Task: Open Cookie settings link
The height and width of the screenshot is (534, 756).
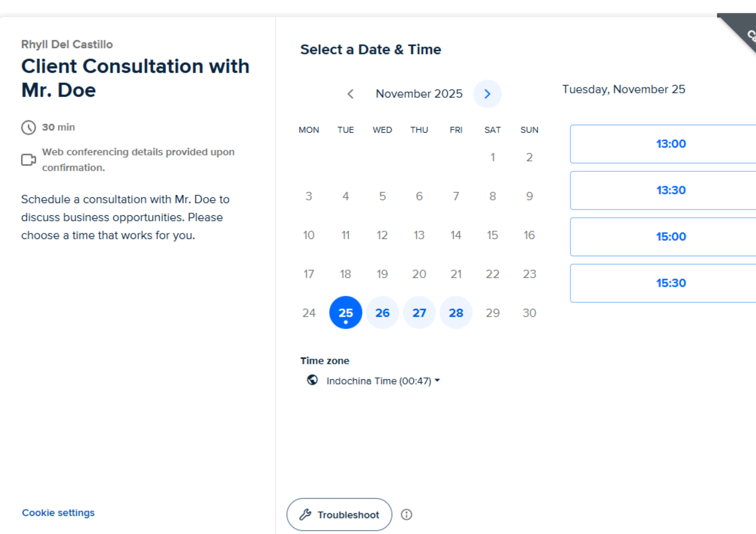Action: coord(58,512)
